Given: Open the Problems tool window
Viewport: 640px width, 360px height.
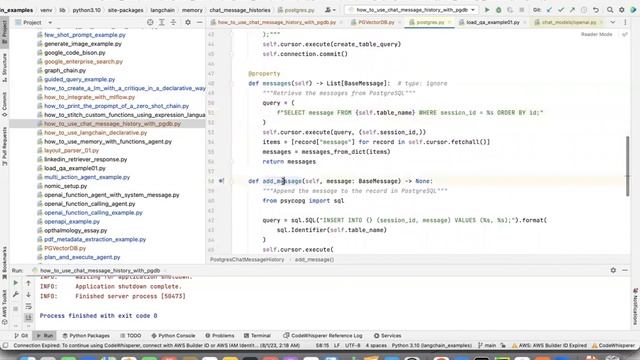Looking at the screenshot, I should (220, 336).
